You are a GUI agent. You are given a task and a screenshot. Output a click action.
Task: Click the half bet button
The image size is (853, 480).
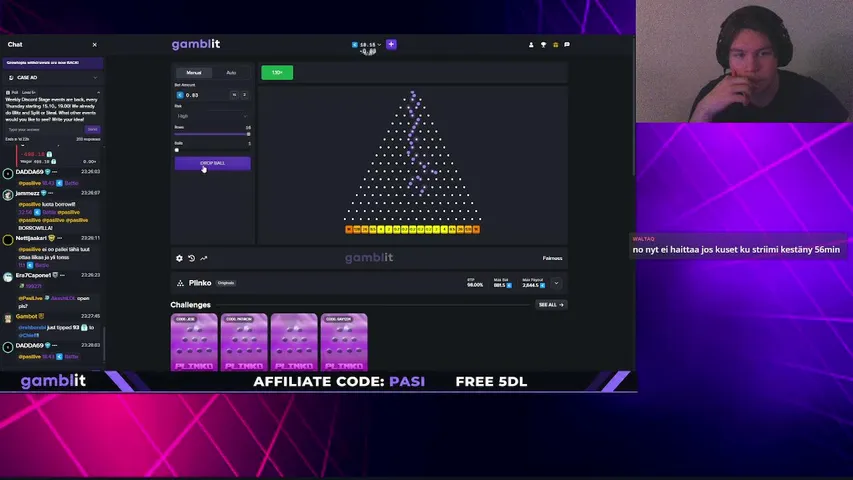coord(234,95)
